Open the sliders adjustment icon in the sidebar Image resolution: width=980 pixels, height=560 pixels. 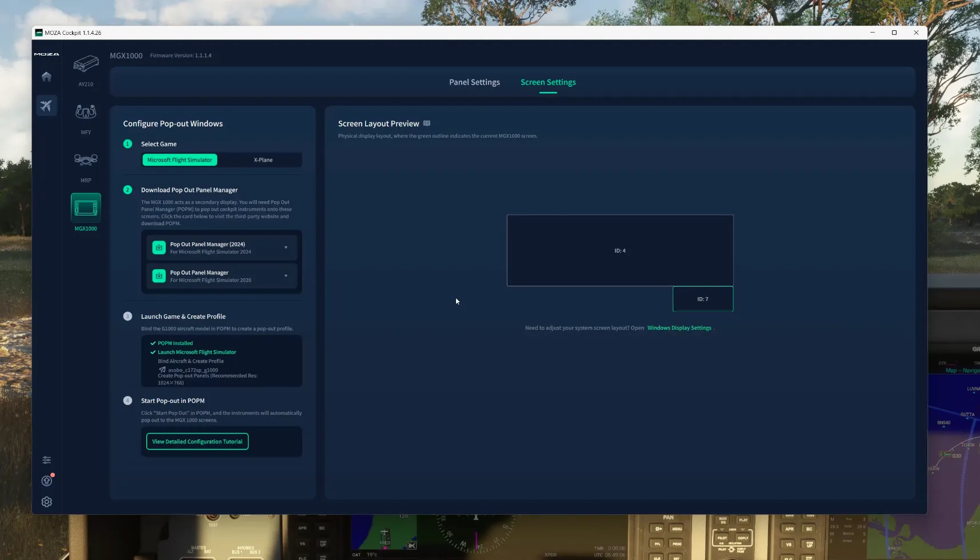[x=47, y=460]
